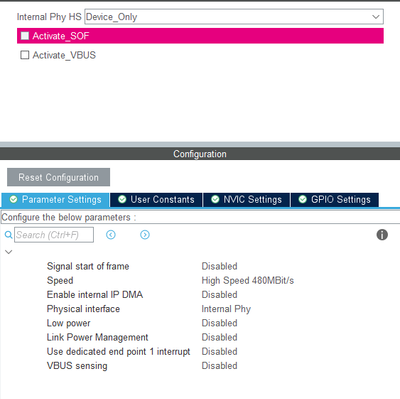Open the NVIC Settings tab
Screen dimensions: 400x399
(x=246, y=200)
